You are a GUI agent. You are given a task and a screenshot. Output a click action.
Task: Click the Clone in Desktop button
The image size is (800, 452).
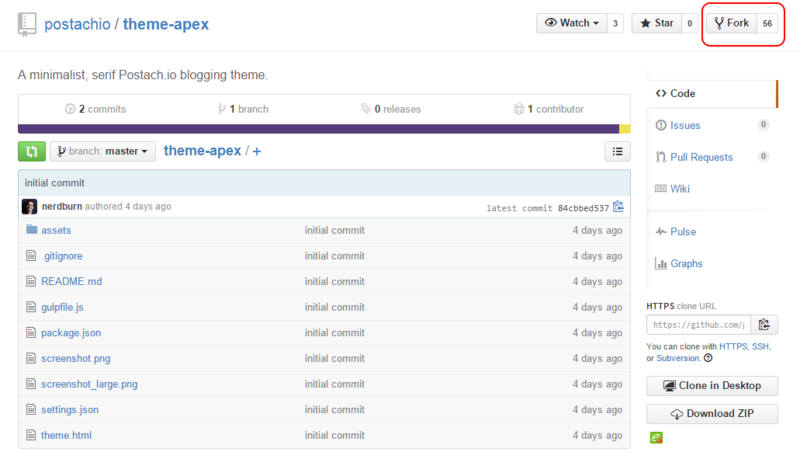pos(712,386)
